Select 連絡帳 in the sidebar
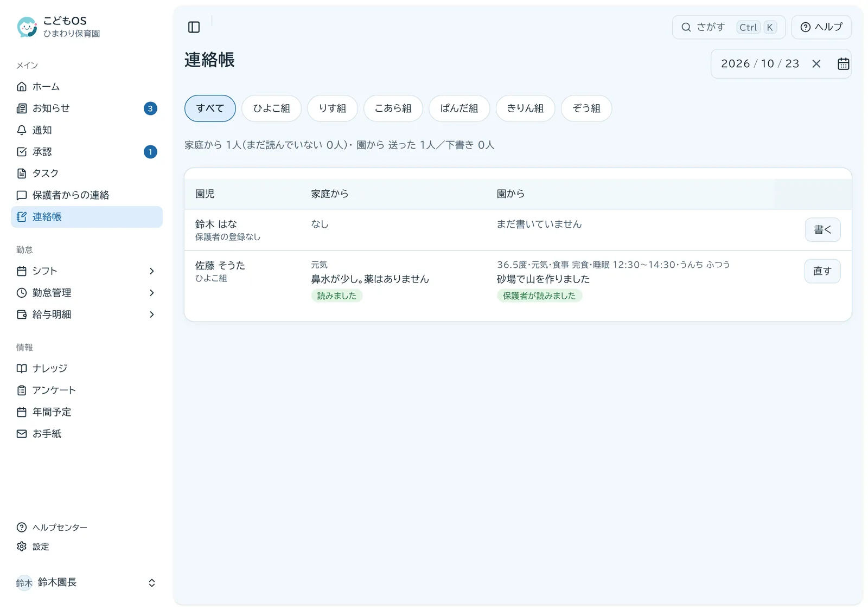868x610 pixels. pos(87,217)
